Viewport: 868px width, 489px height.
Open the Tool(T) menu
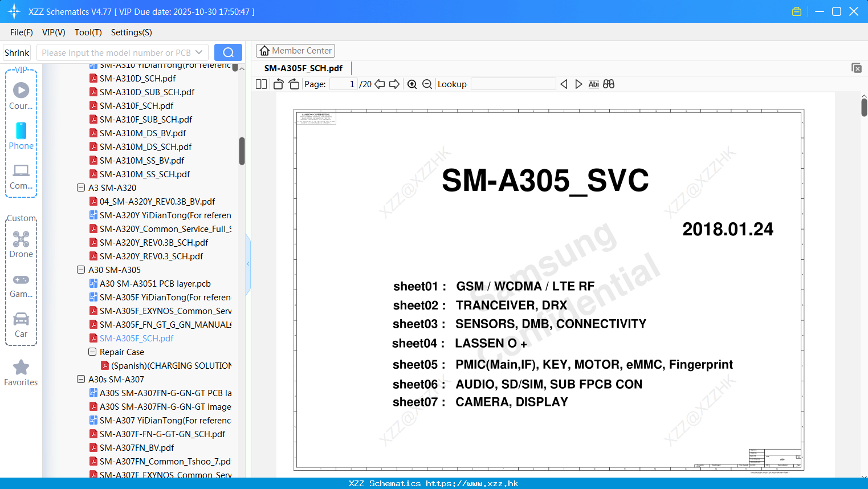point(88,32)
